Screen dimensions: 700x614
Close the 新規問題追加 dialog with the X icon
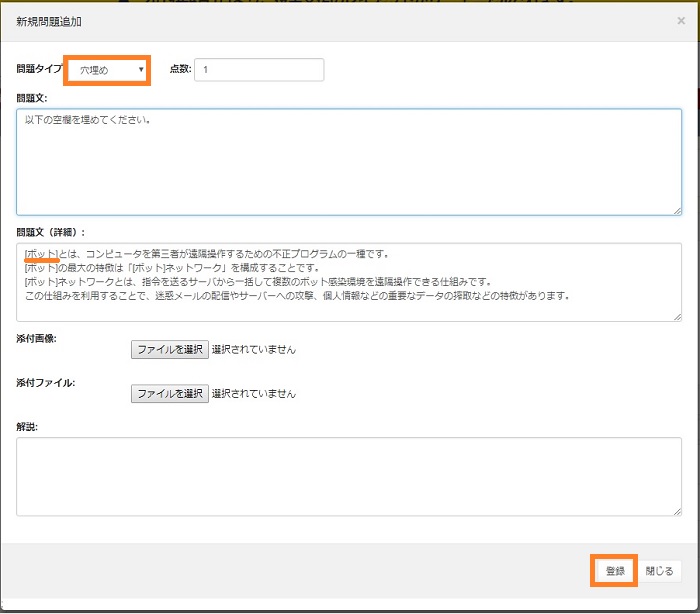coord(681,20)
